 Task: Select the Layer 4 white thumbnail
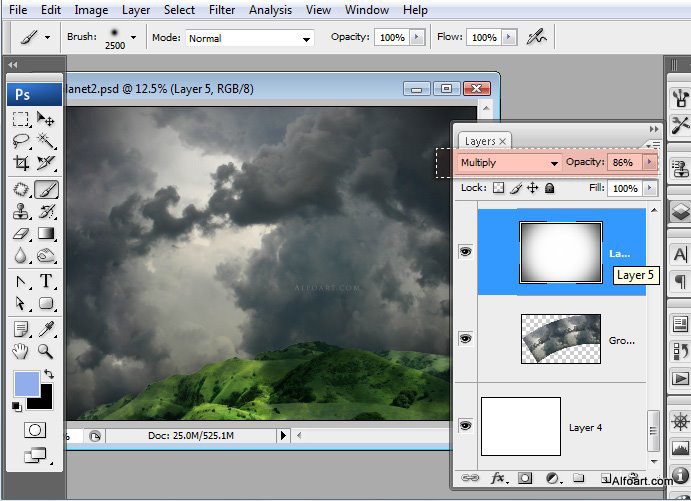[x=520, y=426]
